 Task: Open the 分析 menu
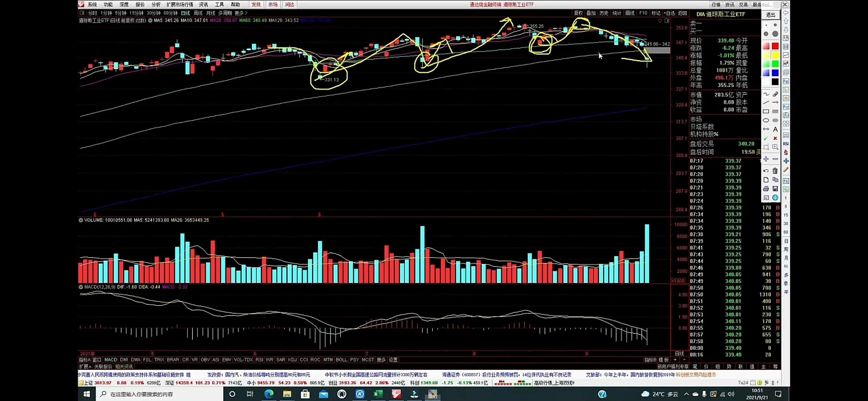(x=156, y=4)
